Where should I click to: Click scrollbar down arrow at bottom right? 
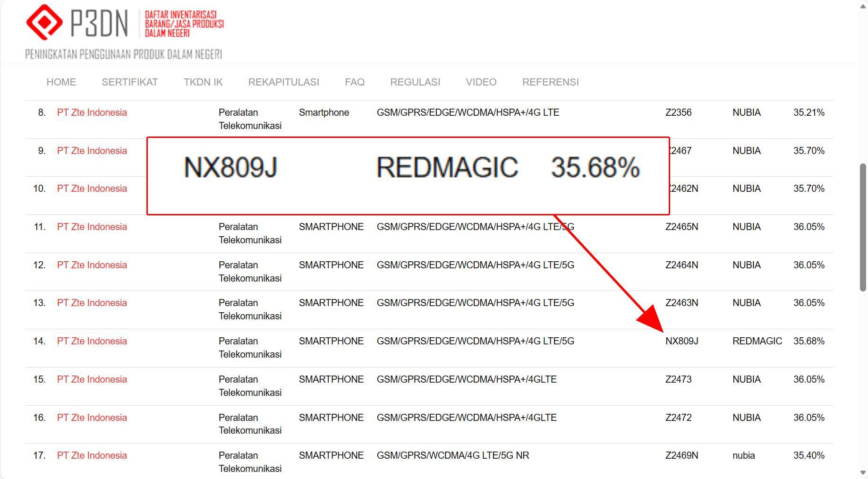point(862,472)
